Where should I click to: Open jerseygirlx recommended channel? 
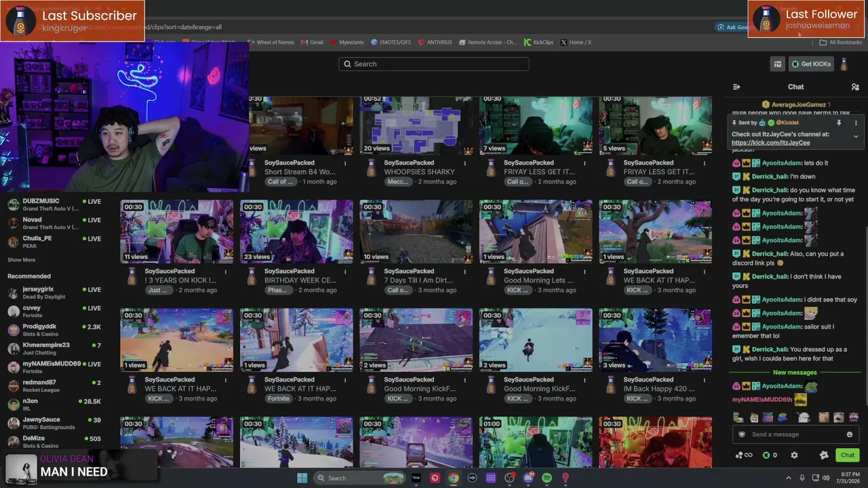(x=54, y=292)
